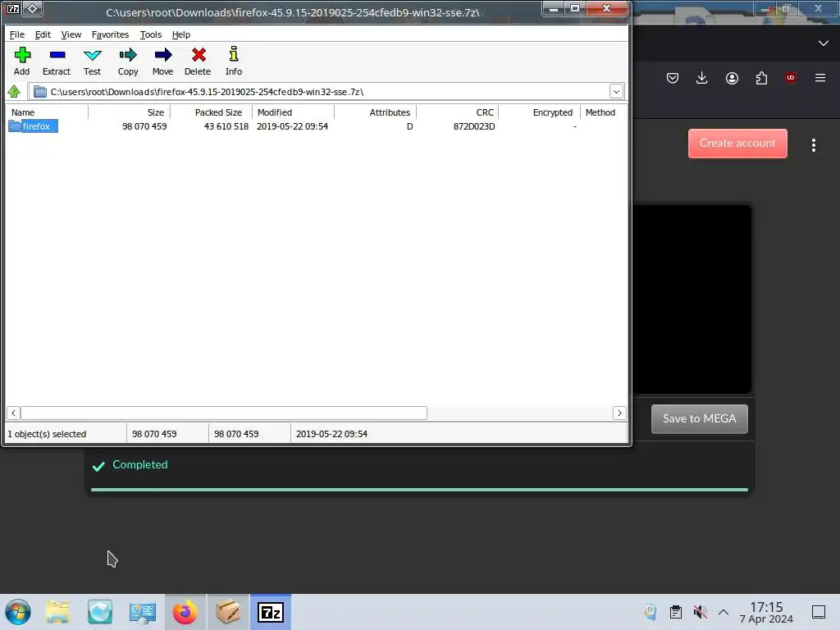This screenshot has height=630, width=840.
Task: Switch to Firefox in the taskbar
Action: (185, 612)
